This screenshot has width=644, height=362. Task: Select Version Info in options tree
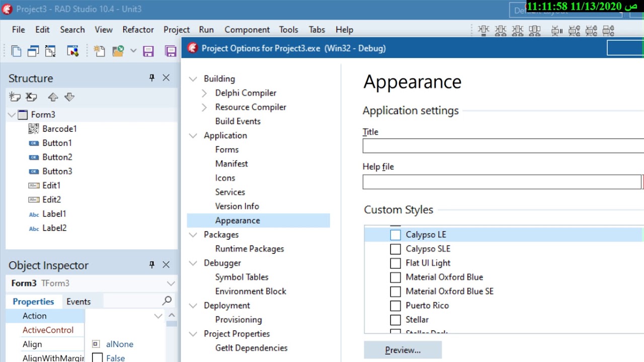[237, 206]
